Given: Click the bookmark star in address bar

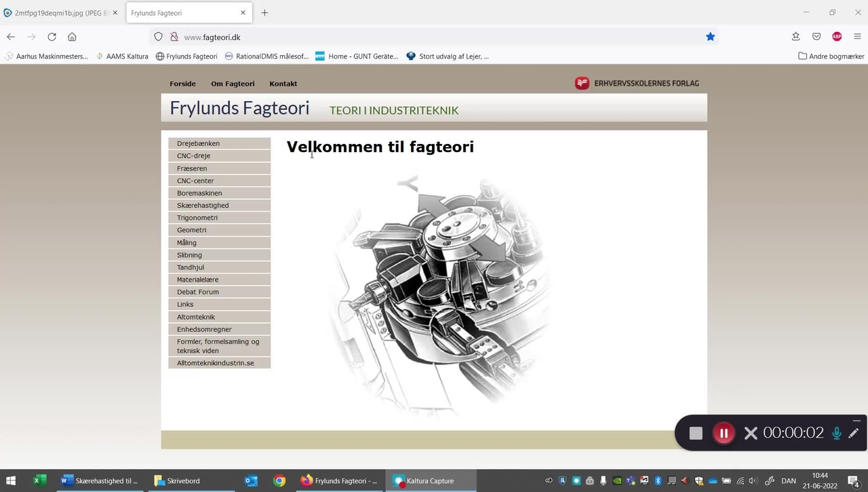Looking at the screenshot, I should tap(710, 37).
